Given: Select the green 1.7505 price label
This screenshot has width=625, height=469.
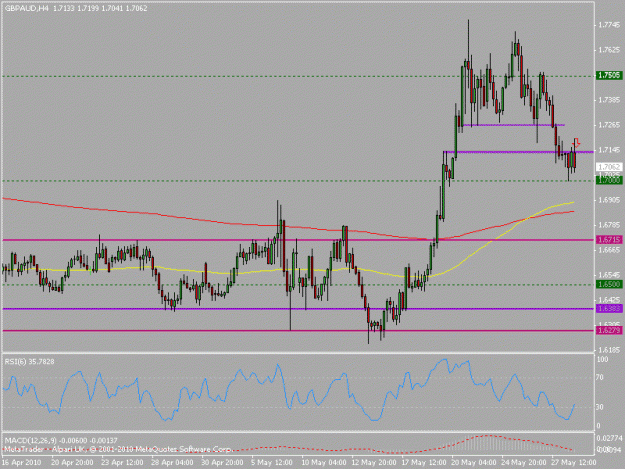Looking at the screenshot, I should click(609, 75).
